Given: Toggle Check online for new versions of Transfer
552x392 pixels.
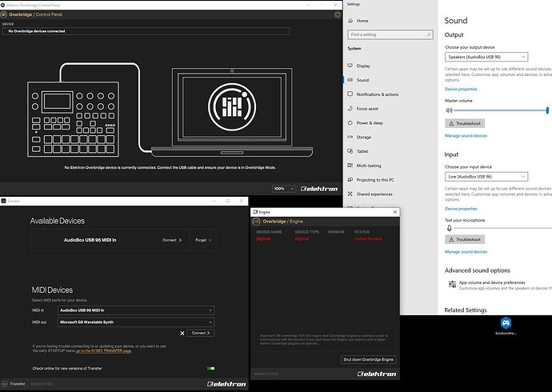Looking at the screenshot, I should (x=211, y=369).
